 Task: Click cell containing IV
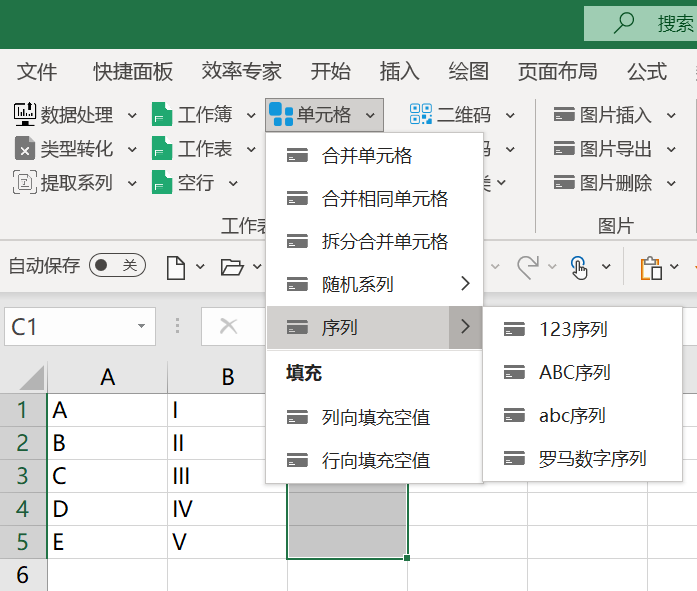point(227,509)
